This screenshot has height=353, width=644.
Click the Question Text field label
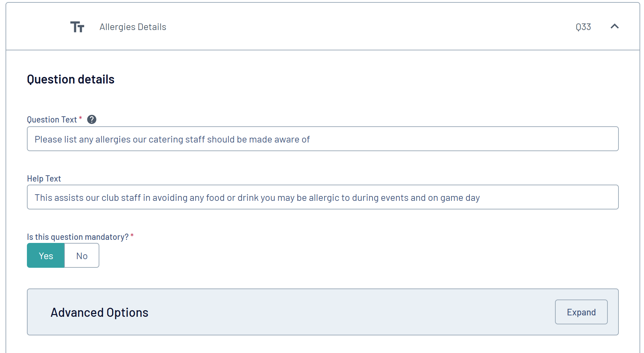pos(52,120)
